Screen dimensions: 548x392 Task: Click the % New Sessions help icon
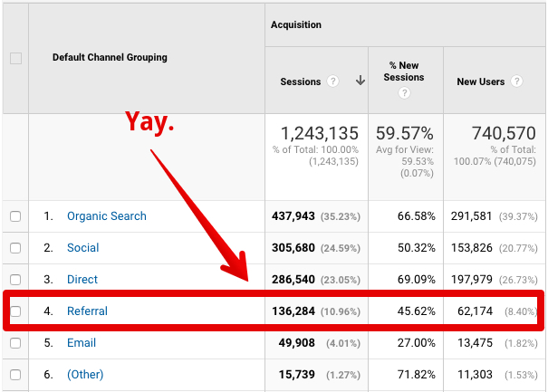point(404,93)
